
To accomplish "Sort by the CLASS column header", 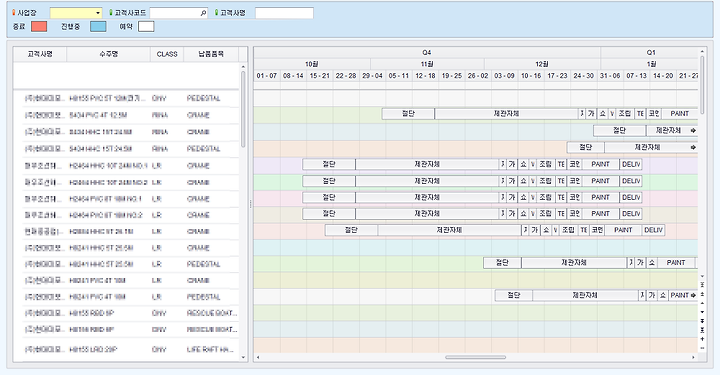I will (x=167, y=54).
